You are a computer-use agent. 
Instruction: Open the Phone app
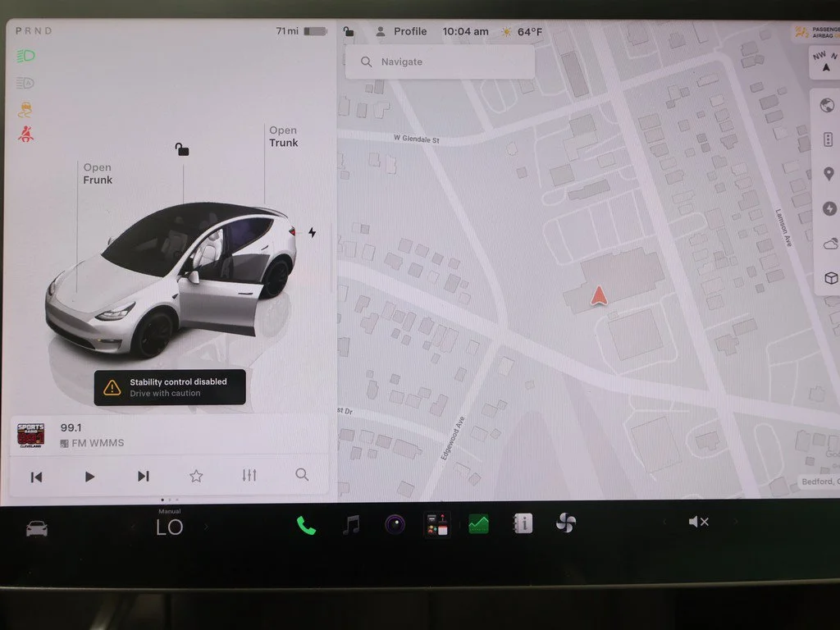click(306, 526)
